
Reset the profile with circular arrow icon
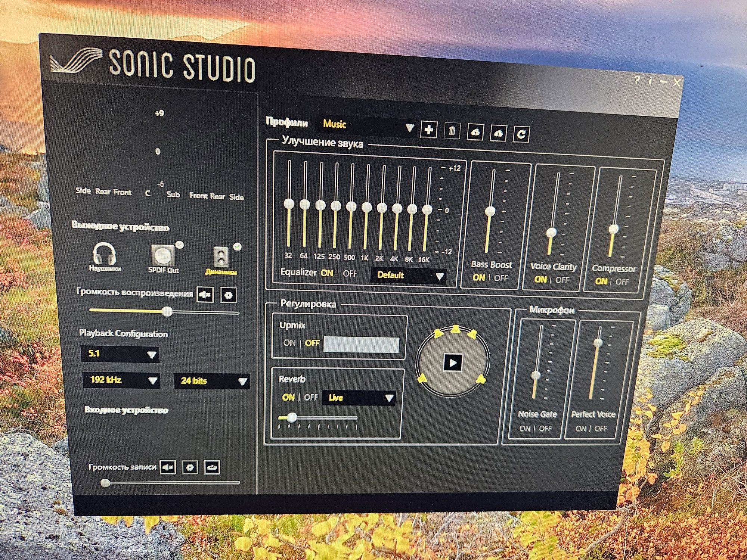(521, 134)
